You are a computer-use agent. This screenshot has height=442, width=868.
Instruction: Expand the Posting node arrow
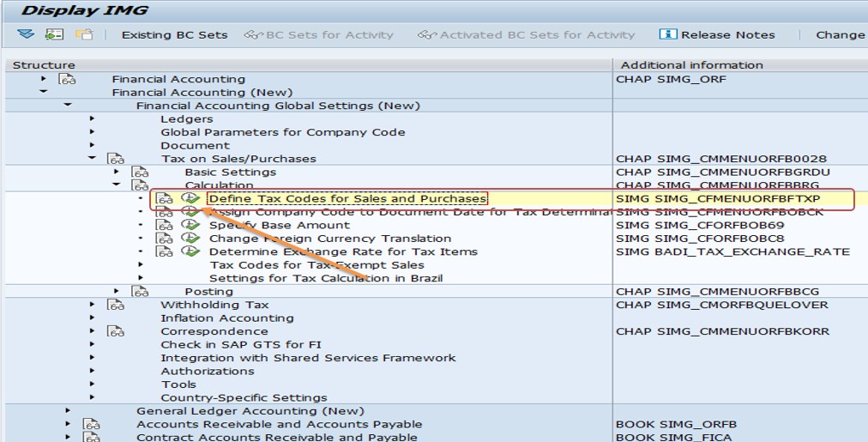(116, 292)
